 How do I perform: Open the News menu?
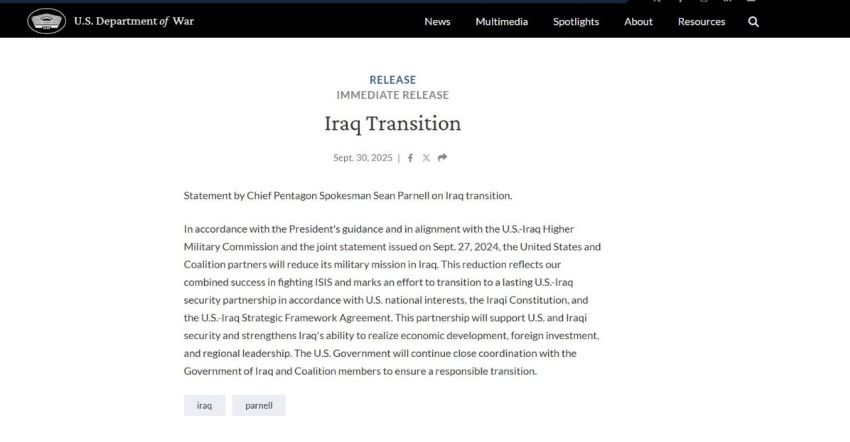pos(437,22)
